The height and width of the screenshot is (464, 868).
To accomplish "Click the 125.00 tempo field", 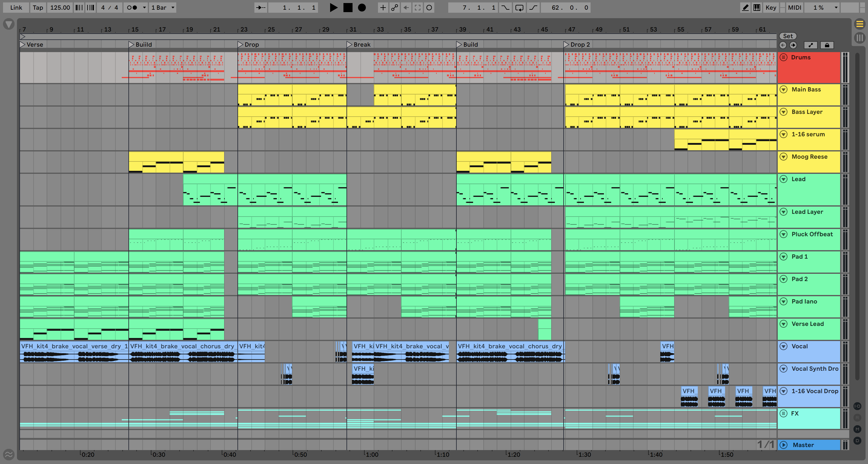I will [x=60, y=7].
